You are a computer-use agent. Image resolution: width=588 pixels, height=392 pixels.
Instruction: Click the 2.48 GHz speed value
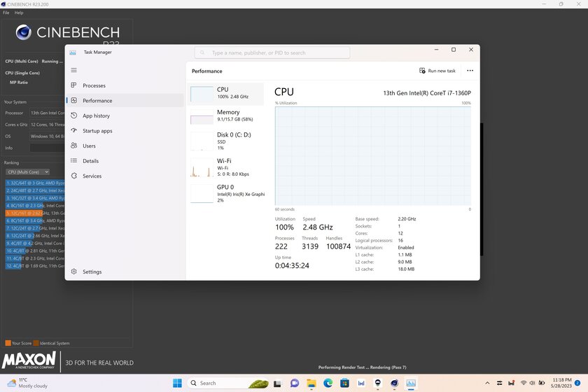[318, 227]
